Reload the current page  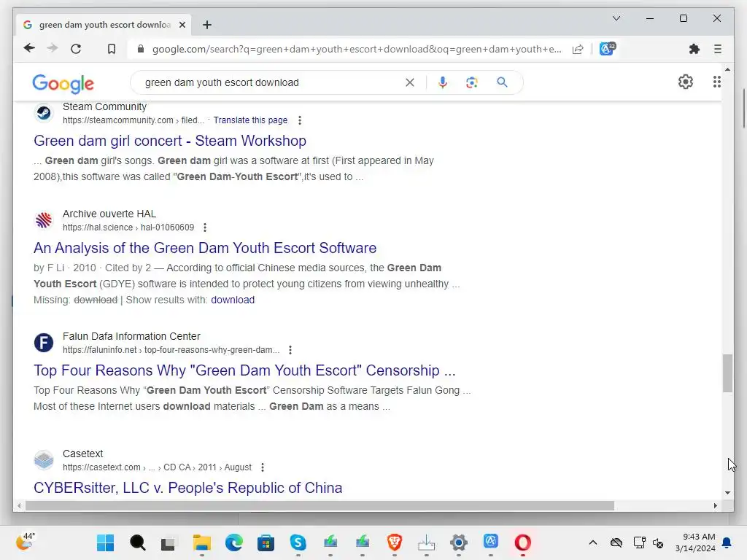pos(76,49)
